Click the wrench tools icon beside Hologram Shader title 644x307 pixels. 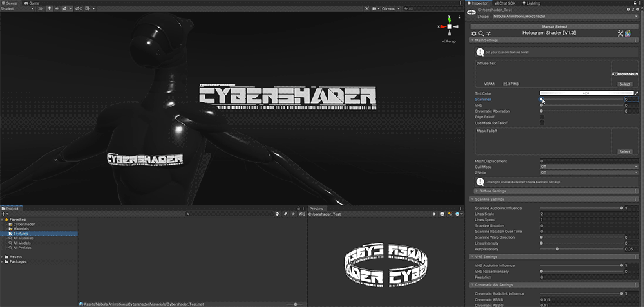pyautogui.click(x=620, y=33)
